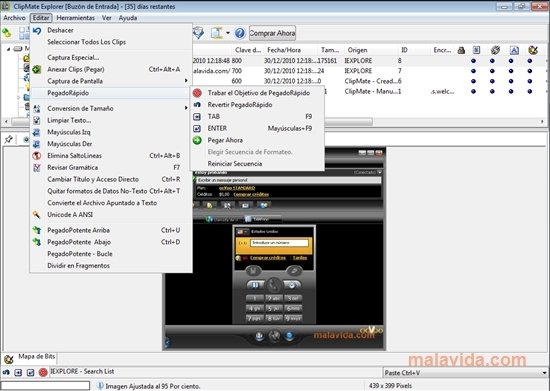The image size is (550, 391).
Task: Click the empty search field in status bar
Action: [45, 386]
